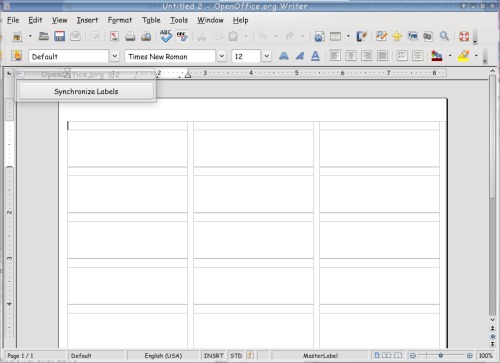
Task: Click the Font Color icon
Action: pyautogui.click(x=437, y=56)
